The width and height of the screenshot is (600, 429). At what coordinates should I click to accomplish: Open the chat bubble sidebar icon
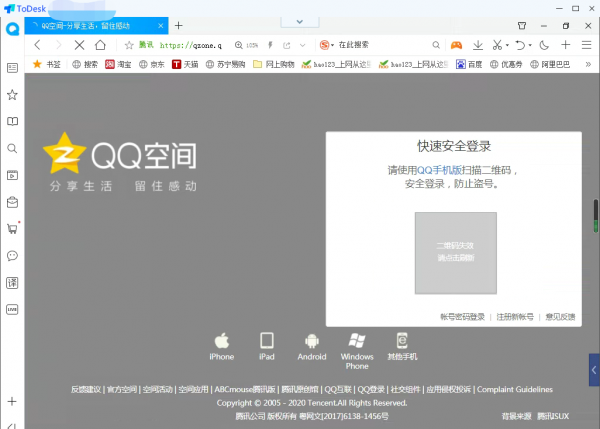pyautogui.click(x=12, y=256)
